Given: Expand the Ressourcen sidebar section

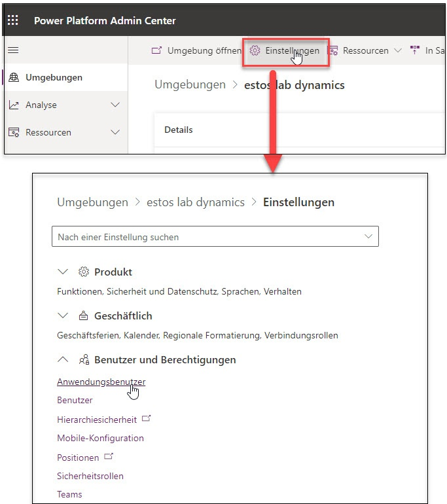Looking at the screenshot, I should pyautogui.click(x=116, y=132).
